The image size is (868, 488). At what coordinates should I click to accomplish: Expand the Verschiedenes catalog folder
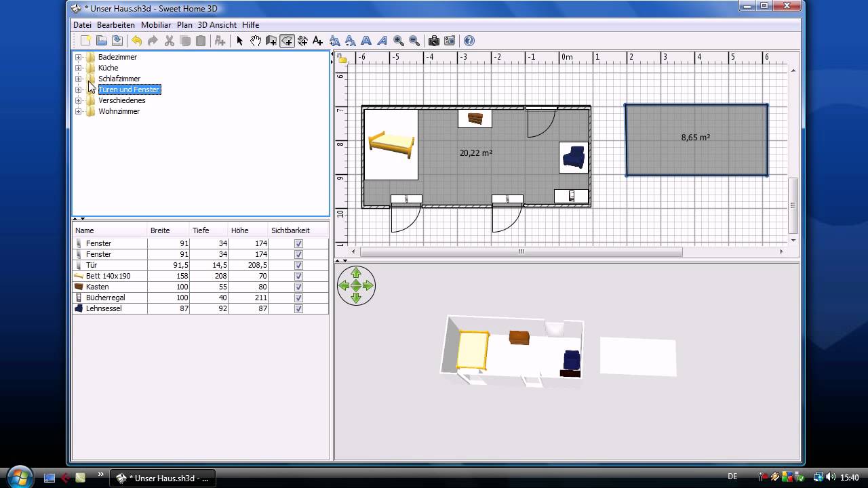point(78,100)
